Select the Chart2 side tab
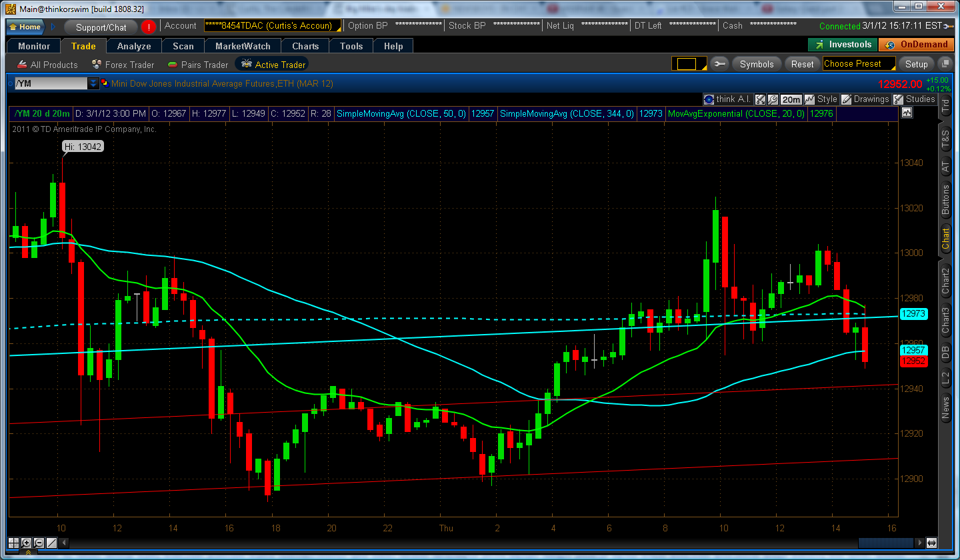The height and width of the screenshot is (560, 960). click(x=945, y=281)
